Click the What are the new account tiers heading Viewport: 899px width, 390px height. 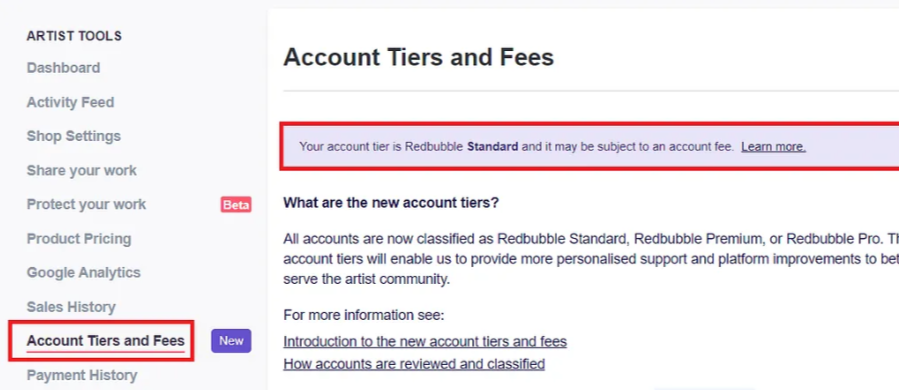pos(391,203)
